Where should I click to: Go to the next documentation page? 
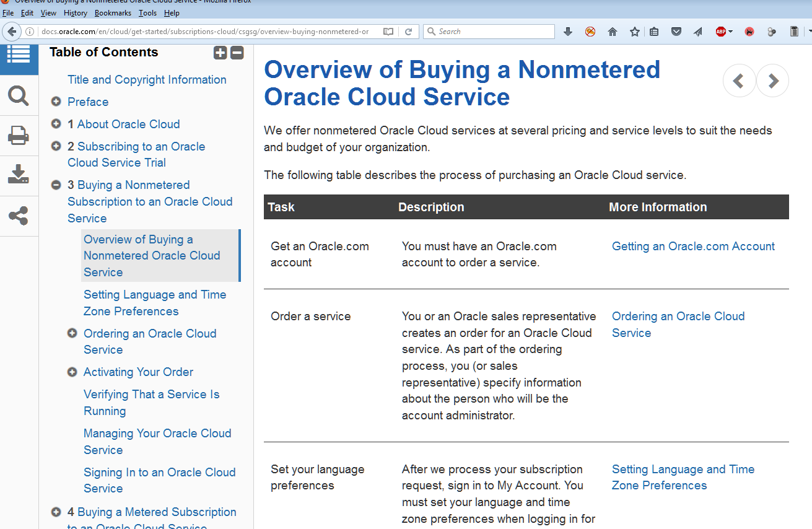[x=772, y=81]
